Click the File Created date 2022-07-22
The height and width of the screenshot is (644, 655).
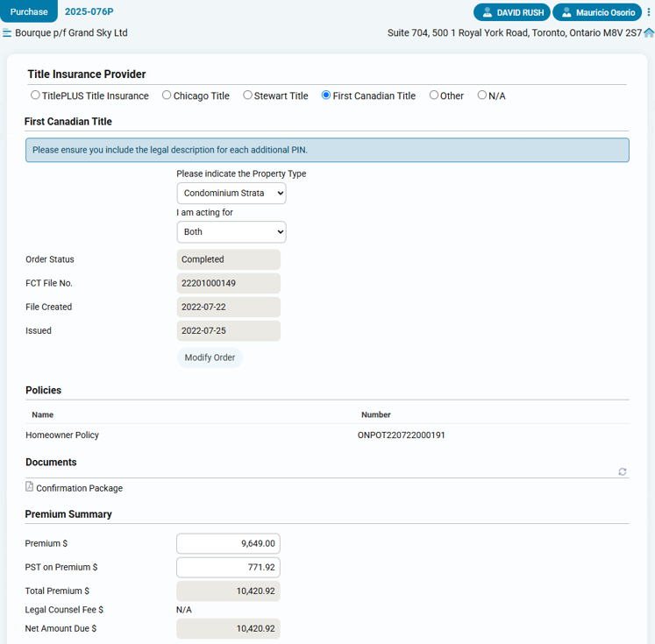pos(229,308)
